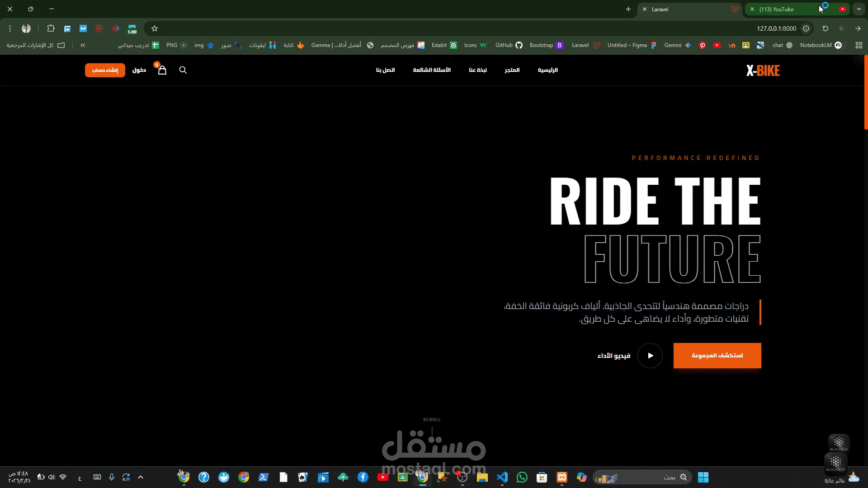View site information icon in address bar
868x488 pixels.
coord(806,28)
